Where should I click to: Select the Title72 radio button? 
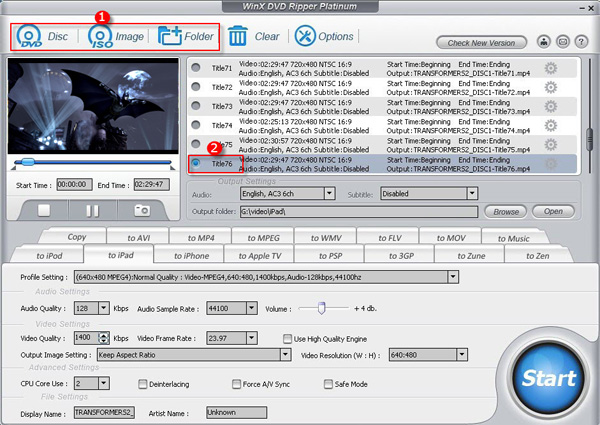pyautogui.click(x=196, y=87)
